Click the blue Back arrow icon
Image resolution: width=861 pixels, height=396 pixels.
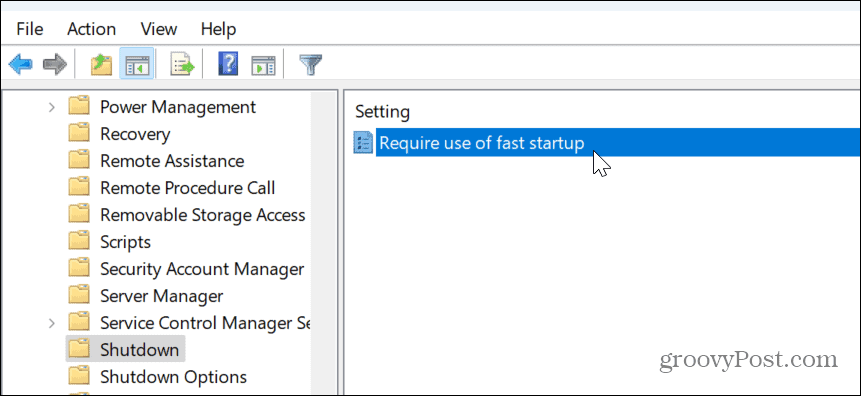point(20,65)
